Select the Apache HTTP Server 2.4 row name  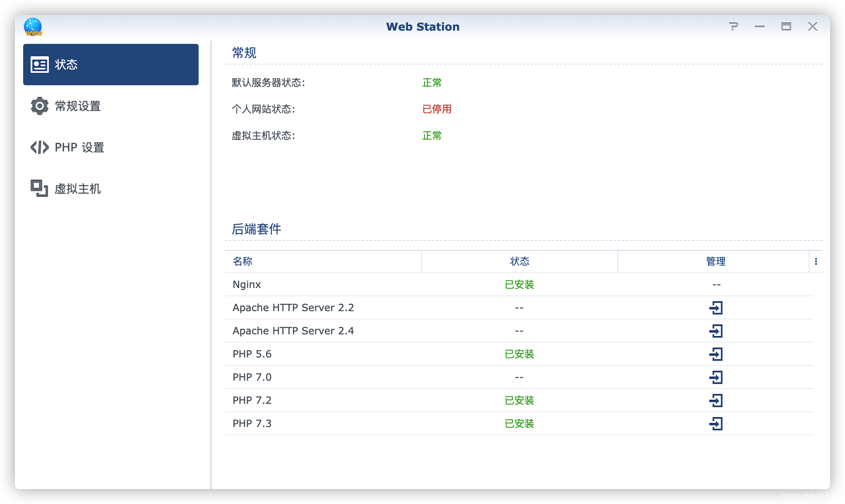[x=293, y=331]
